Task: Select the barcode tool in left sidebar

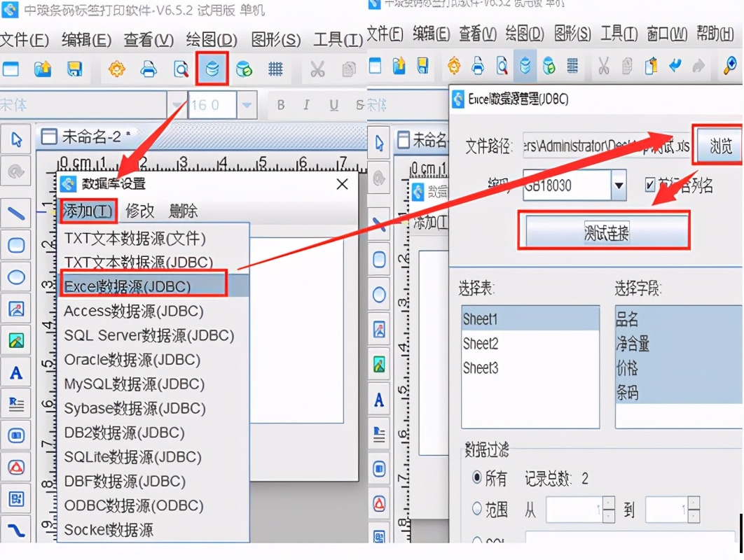Action: click(x=16, y=435)
